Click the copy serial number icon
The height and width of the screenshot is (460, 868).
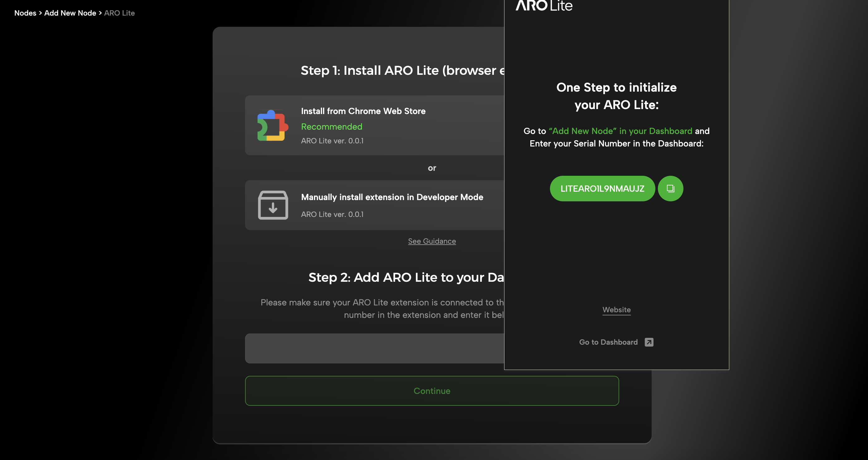pyautogui.click(x=670, y=189)
